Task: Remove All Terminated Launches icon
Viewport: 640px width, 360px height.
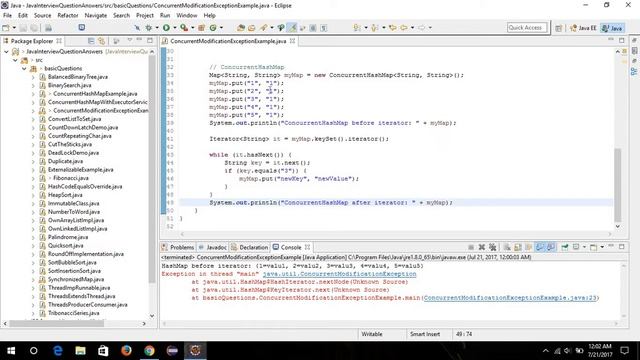Action: tap(493, 247)
